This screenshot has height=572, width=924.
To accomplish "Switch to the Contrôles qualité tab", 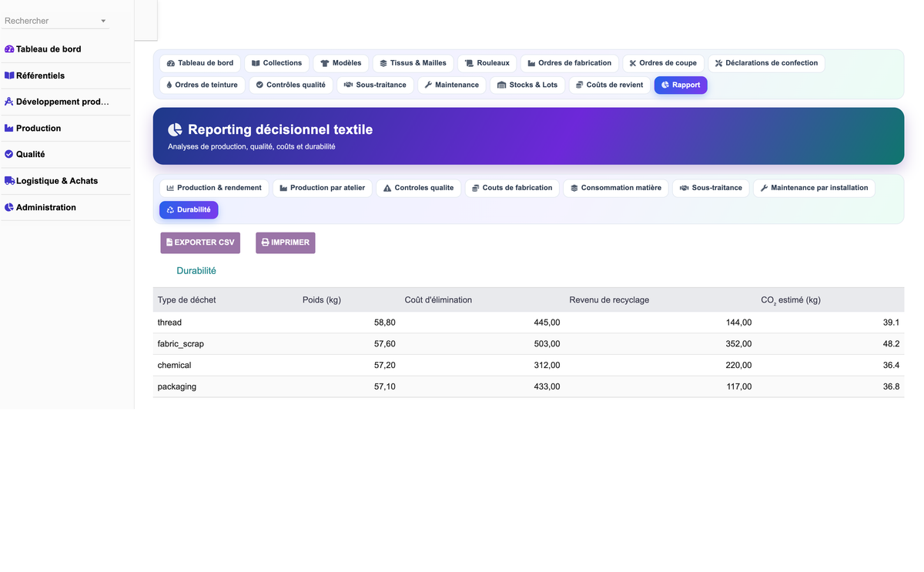I will [x=290, y=85].
